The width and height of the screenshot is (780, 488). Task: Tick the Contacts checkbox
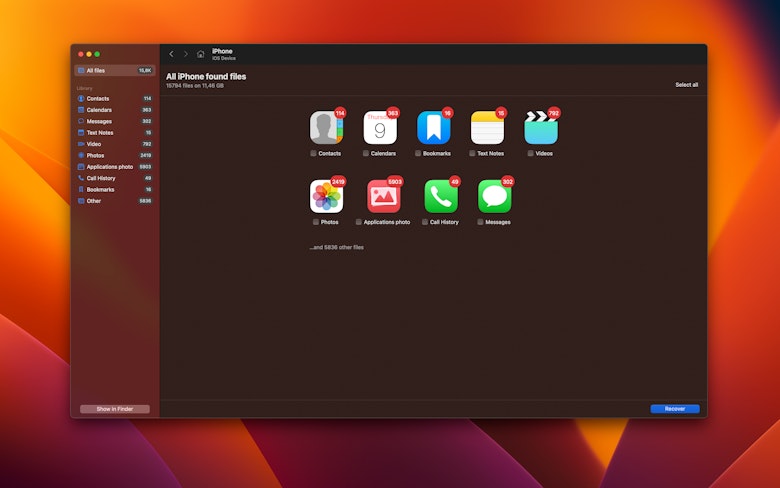point(313,153)
